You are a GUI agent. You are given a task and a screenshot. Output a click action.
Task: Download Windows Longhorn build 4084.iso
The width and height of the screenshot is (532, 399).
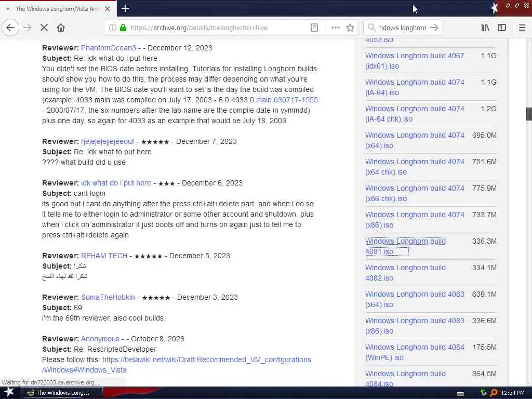(x=405, y=379)
